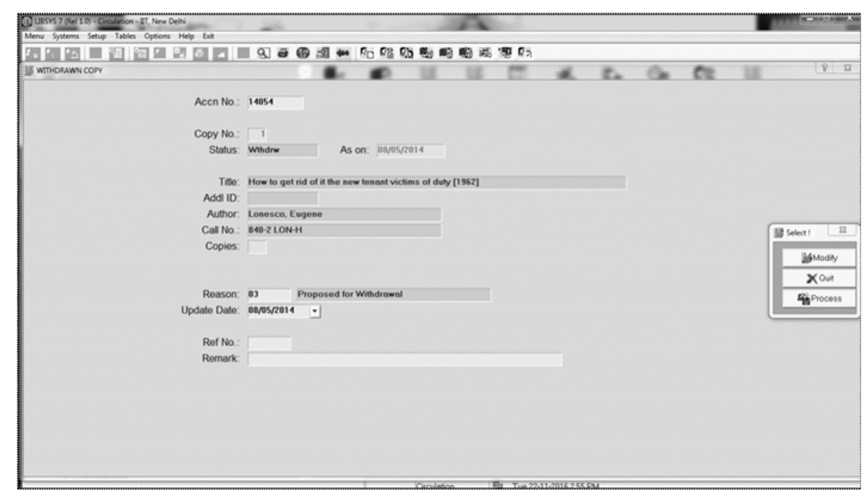Click the Proposed for Withdrawal reason description
Screen dimensions: 868x491
pos(393,294)
